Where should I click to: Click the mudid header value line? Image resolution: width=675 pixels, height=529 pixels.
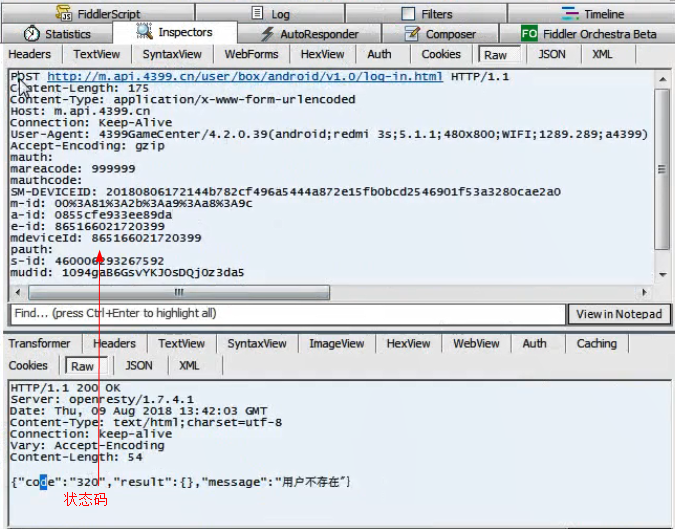127,272
